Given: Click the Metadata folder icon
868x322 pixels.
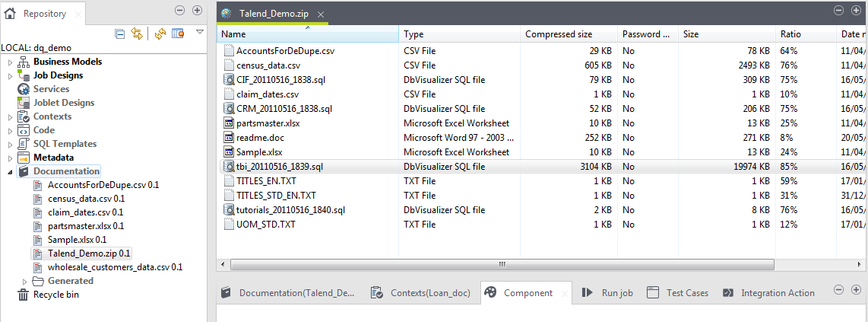Looking at the screenshot, I should [x=24, y=158].
